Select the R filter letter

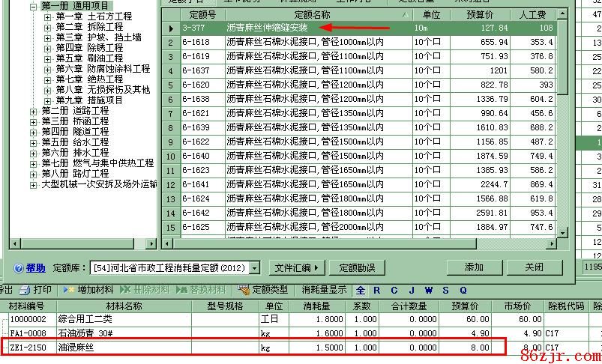pyautogui.click(x=376, y=290)
